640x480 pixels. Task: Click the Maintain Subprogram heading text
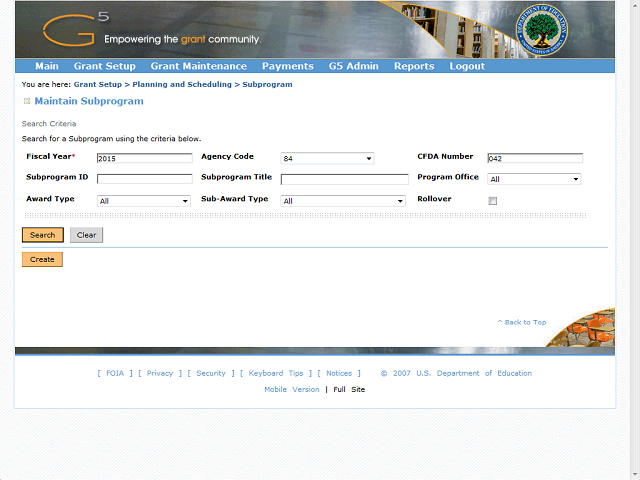pyautogui.click(x=89, y=101)
